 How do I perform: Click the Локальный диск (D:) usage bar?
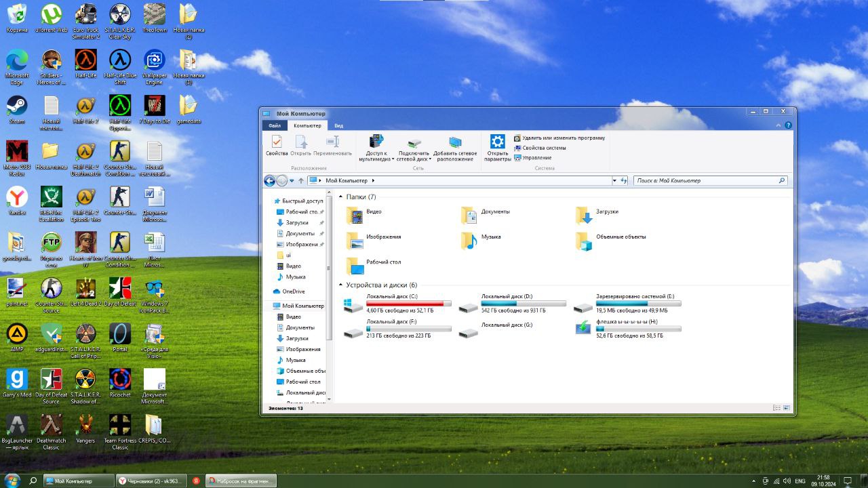tap(524, 304)
